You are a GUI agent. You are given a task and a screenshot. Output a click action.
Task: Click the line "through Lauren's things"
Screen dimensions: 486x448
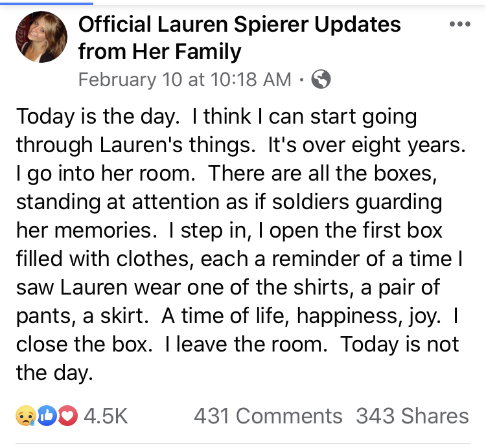pos(240,146)
